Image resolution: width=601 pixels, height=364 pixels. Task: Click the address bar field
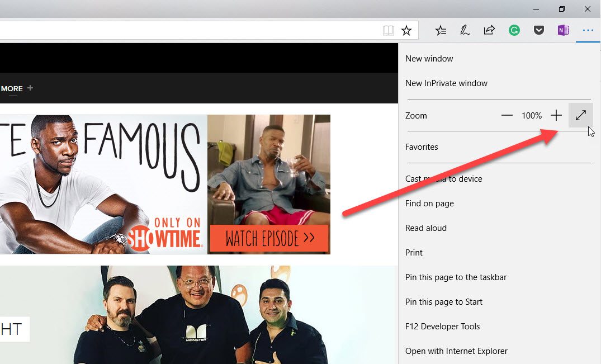pos(188,30)
